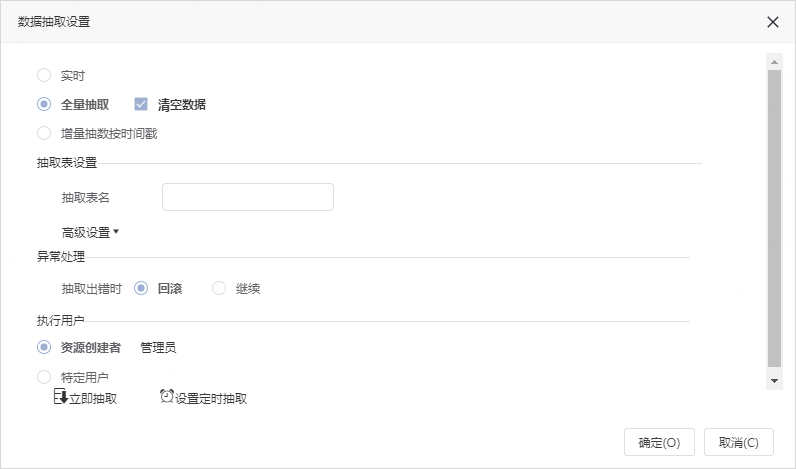Click the 立即抽取 text link
The image size is (796, 469).
tap(93, 398)
